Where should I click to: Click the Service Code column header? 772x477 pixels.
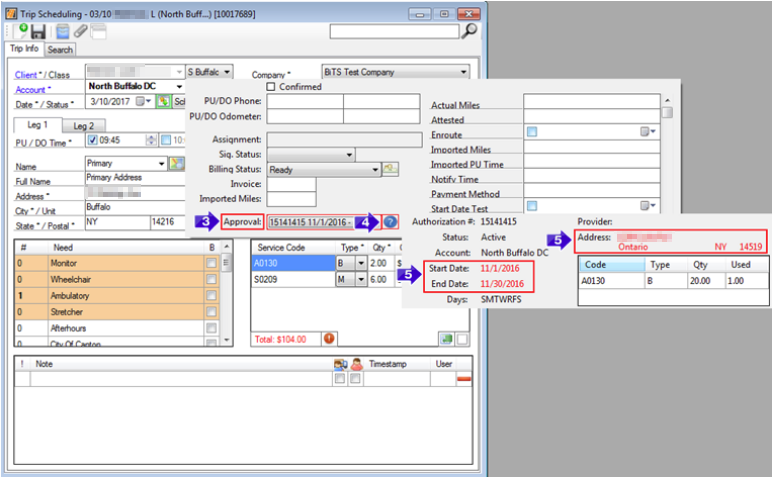tap(293, 248)
